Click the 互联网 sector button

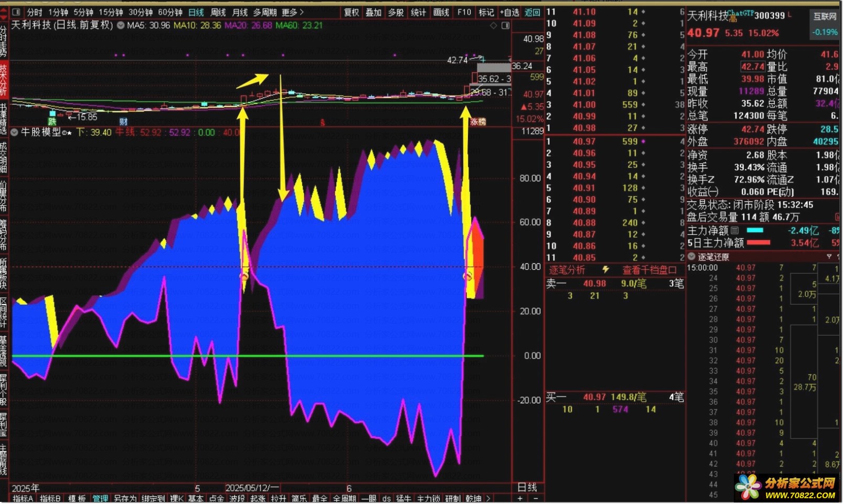click(825, 16)
